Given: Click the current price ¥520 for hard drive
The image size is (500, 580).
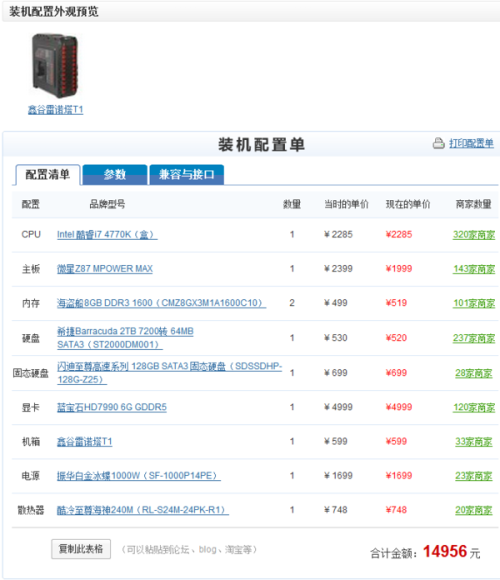Looking at the screenshot, I should 396,338.
